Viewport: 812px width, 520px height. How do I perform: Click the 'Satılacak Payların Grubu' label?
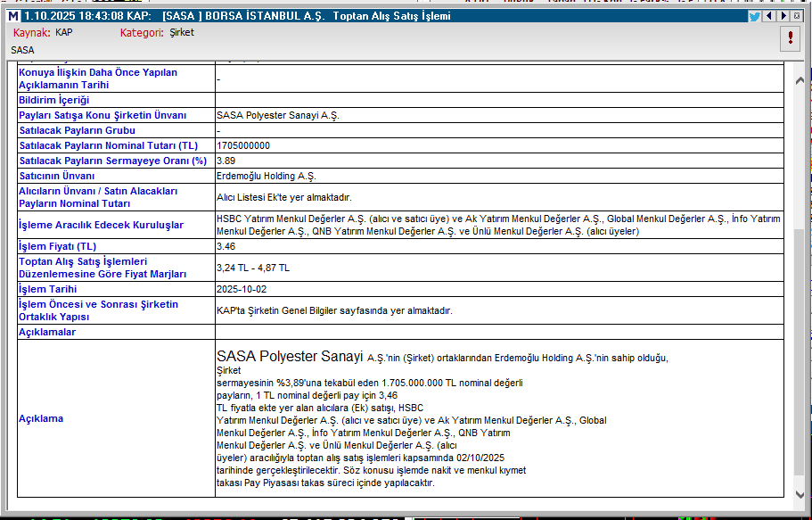point(78,130)
